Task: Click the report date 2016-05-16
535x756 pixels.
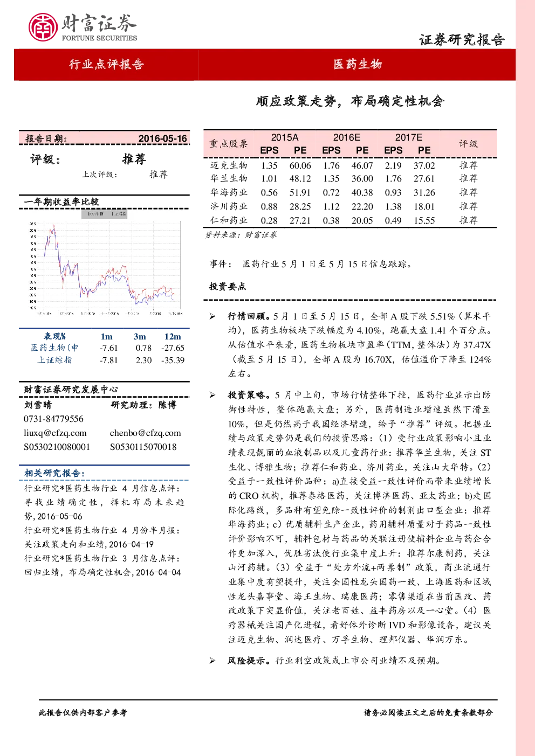Action: [162, 138]
